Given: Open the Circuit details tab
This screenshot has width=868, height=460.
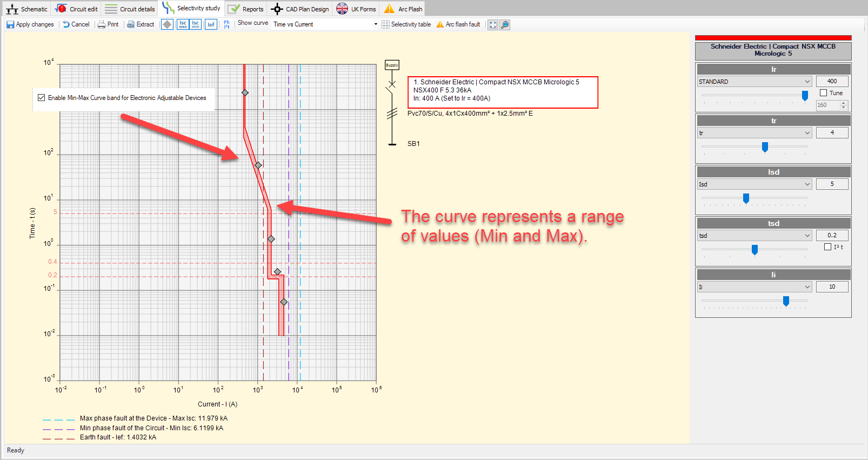Looking at the screenshot, I should click(x=130, y=9).
